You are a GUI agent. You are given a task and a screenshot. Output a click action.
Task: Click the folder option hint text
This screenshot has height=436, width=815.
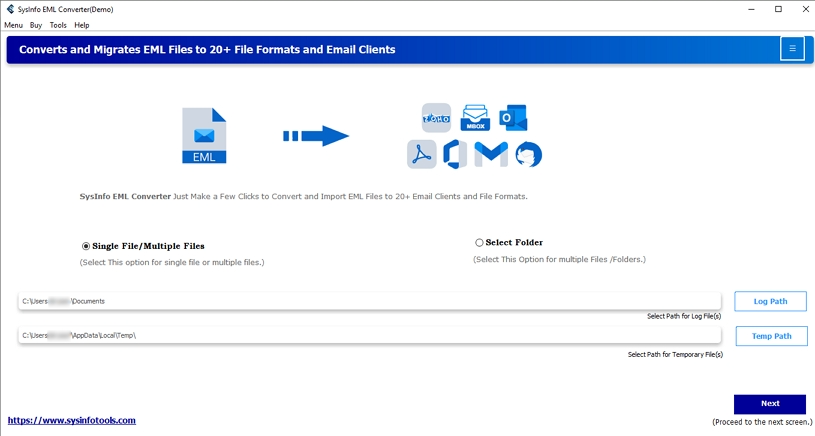559,259
